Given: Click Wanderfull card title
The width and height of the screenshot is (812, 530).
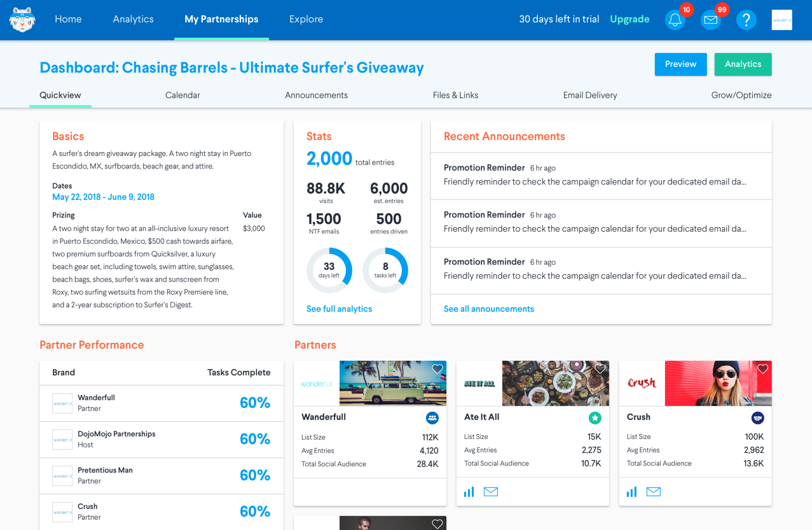Looking at the screenshot, I should [324, 417].
